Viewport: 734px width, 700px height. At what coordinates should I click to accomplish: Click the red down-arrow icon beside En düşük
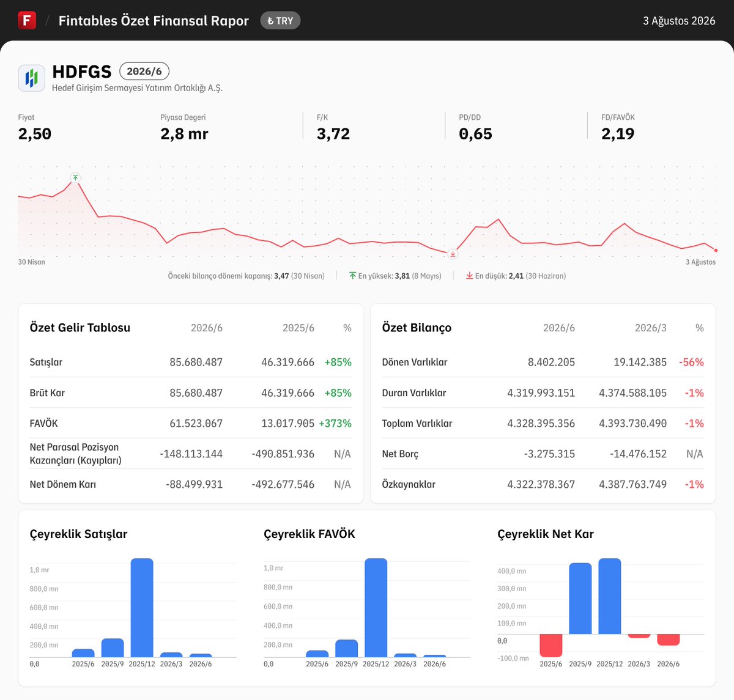click(x=470, y=276)
